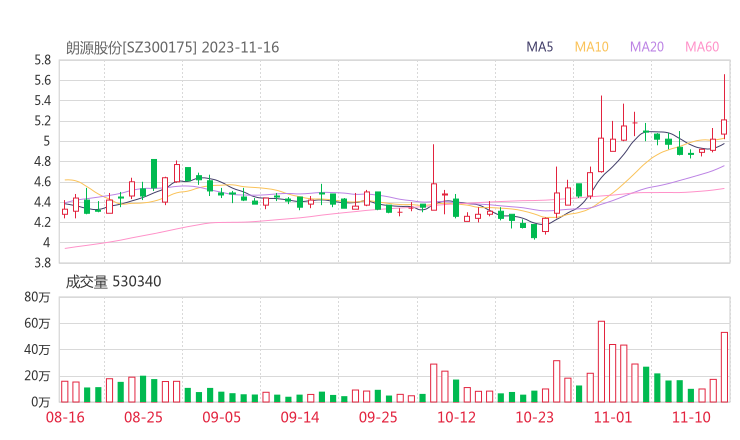Select the tall green candlestick reaching 4.8 near 08-25
The height and width of the screenshot is (440, 740).
[154, 174]
